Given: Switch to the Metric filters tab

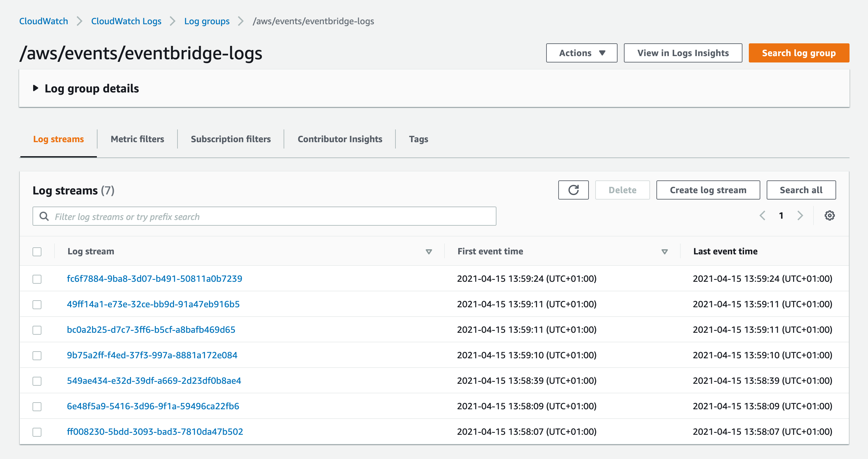Looking at the screenshot, I should coord(137,139).
